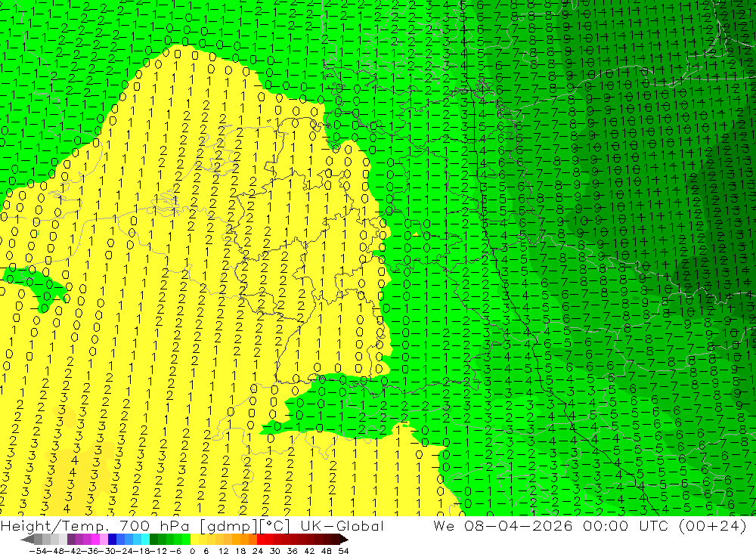The image size is (756, 554).
Task: Click the left grey arrow of color scale
Action: click(x=27, y=540)
